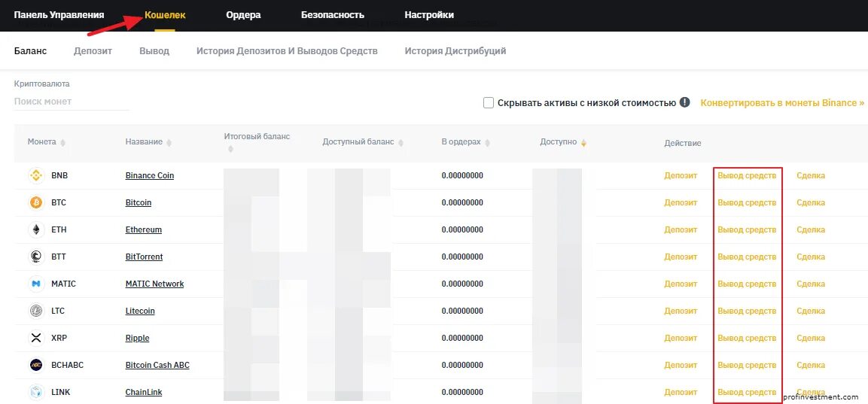Open Ethereum name link
Viewport: 868px width, 404px height.
(143, 229)
